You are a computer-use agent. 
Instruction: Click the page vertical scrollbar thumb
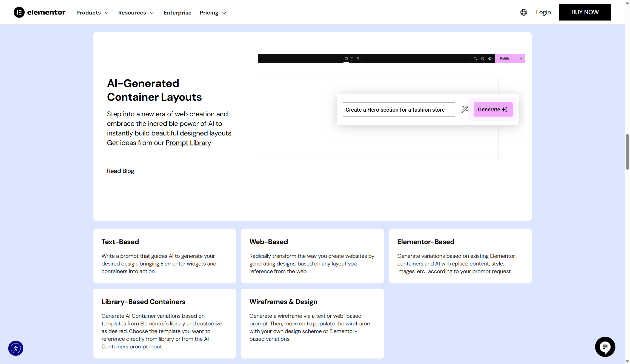(x=627, y=152)
